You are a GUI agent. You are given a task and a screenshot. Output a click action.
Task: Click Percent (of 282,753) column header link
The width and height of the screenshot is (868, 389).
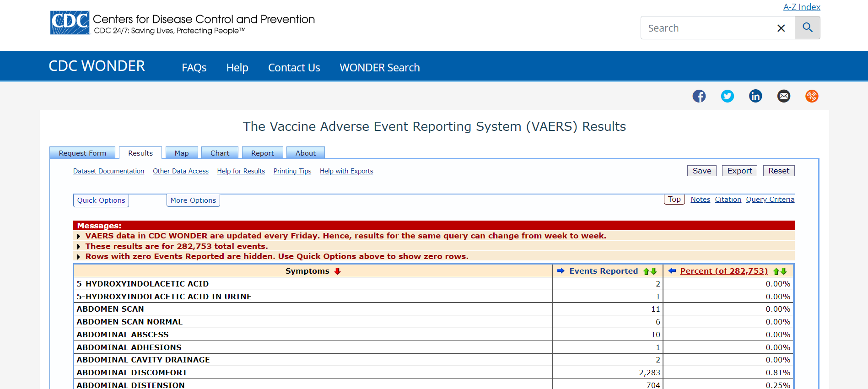click(x=724, y=271)
